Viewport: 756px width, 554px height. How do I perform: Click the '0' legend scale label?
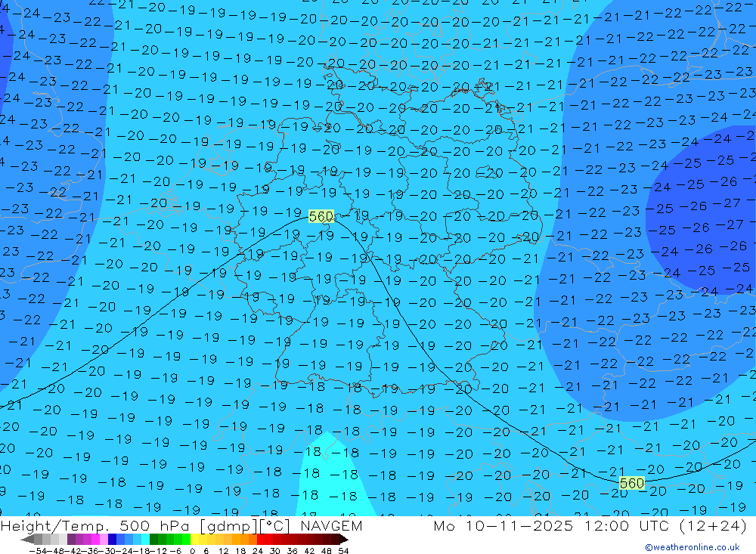pos(192,551)
